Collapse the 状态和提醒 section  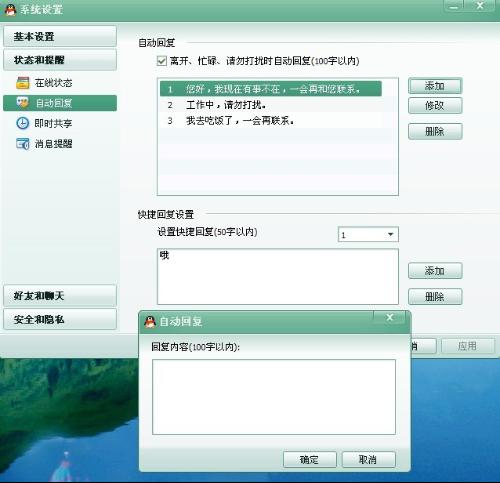click(60, 60)
